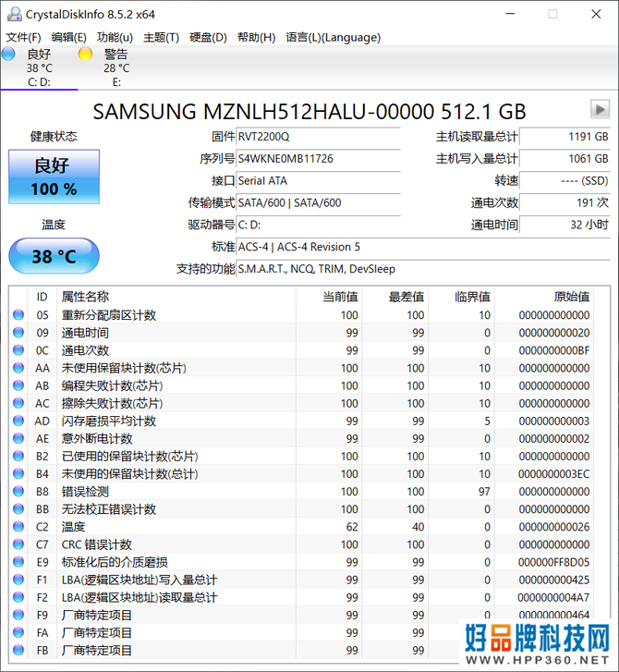This screenshot has height=672, width=619.
Task: Click the status dot for 05 重新分配扇区计数
Action: (18, 315)
